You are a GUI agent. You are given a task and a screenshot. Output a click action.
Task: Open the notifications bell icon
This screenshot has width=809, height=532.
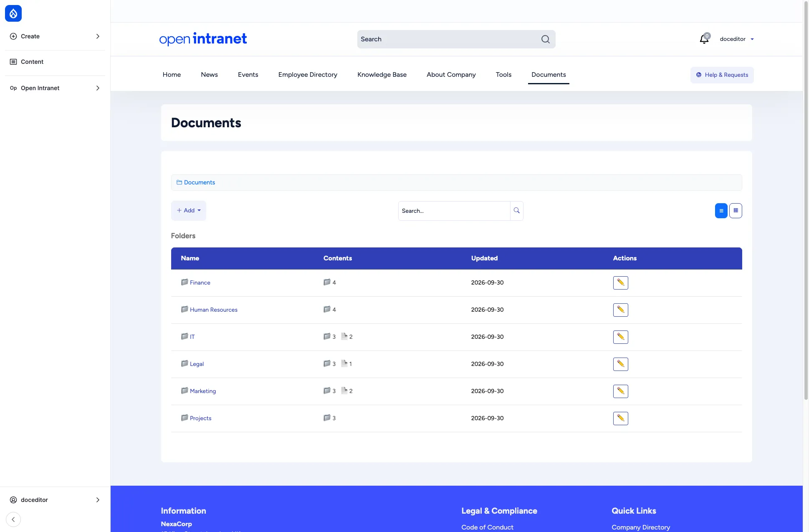coord(704,39)
